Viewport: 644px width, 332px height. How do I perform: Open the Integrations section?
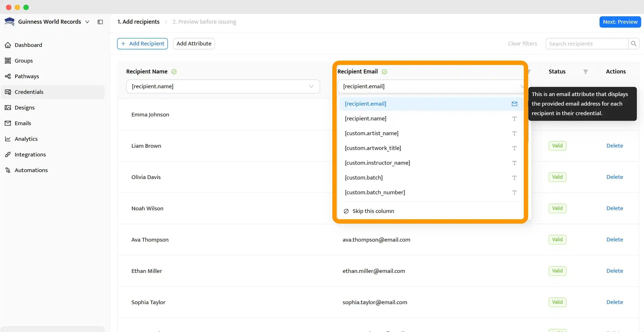click(x=30, y=154)
